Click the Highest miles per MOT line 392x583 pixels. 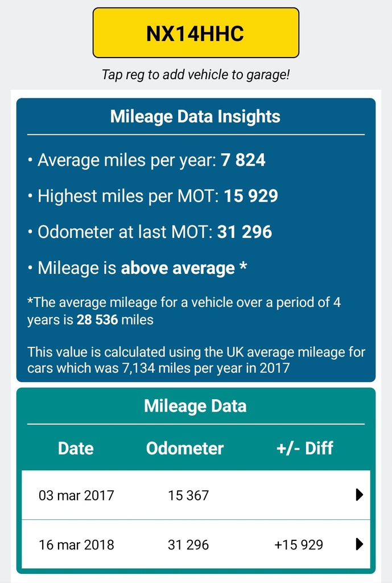152,196
